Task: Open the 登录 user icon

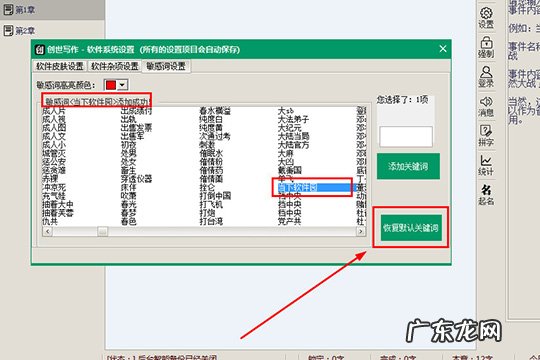Action: tap(486, 76)
